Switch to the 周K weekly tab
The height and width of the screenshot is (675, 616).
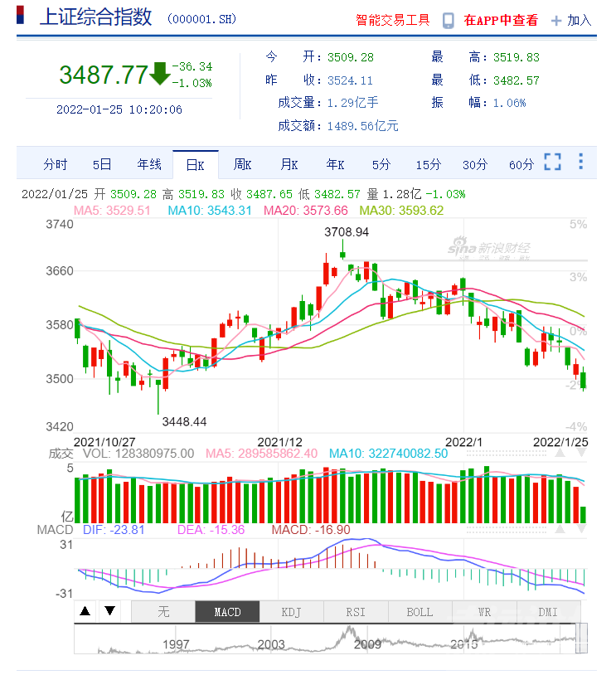pos(242,164)
